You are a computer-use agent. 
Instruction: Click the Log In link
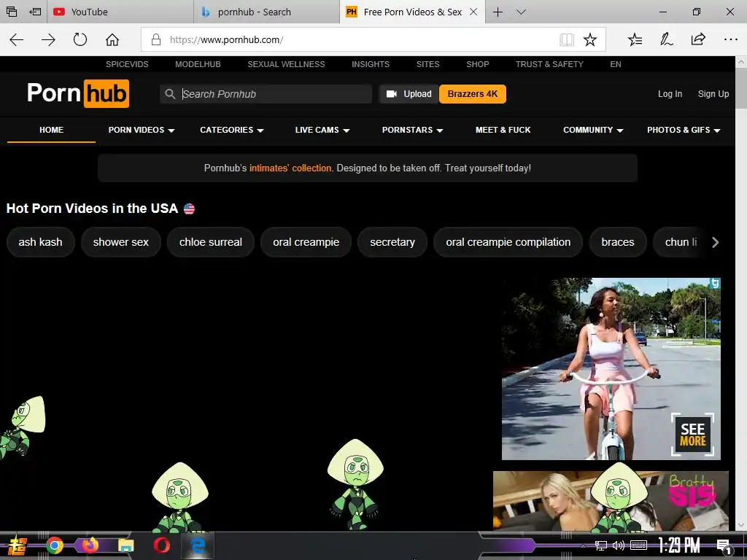tap(670, 94)
